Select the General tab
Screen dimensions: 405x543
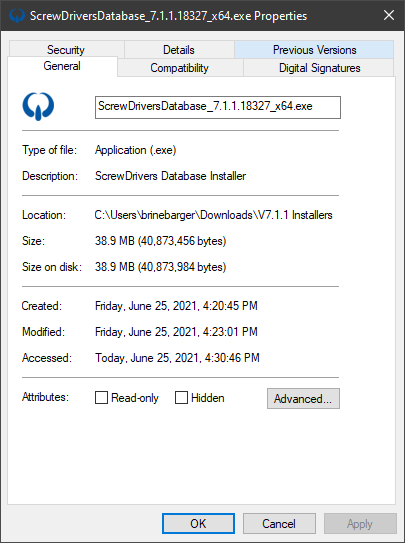coord(62,66)
